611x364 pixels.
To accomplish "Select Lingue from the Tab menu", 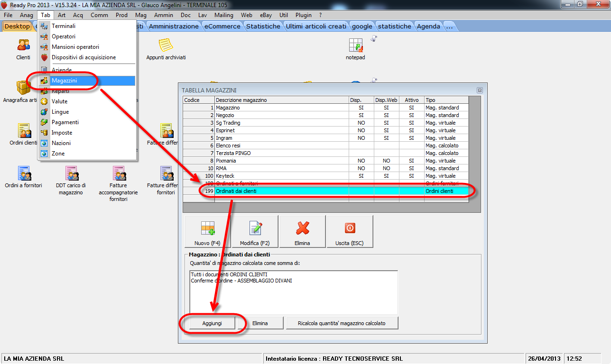I will [88, 112].
